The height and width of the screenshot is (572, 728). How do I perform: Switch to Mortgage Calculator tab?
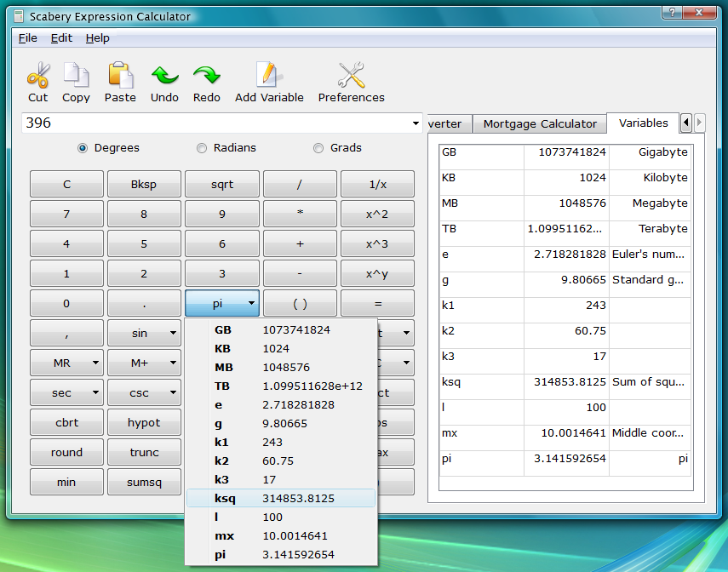point(540,124)
